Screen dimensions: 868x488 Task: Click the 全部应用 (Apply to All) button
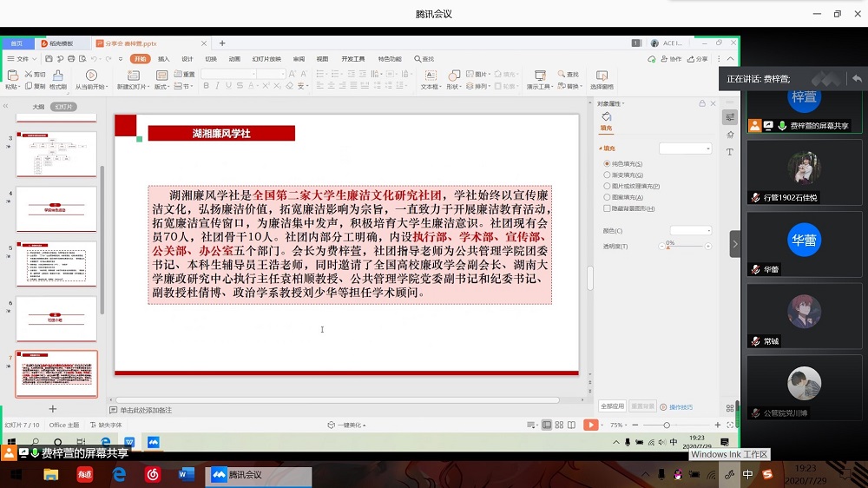coord(612,406)
